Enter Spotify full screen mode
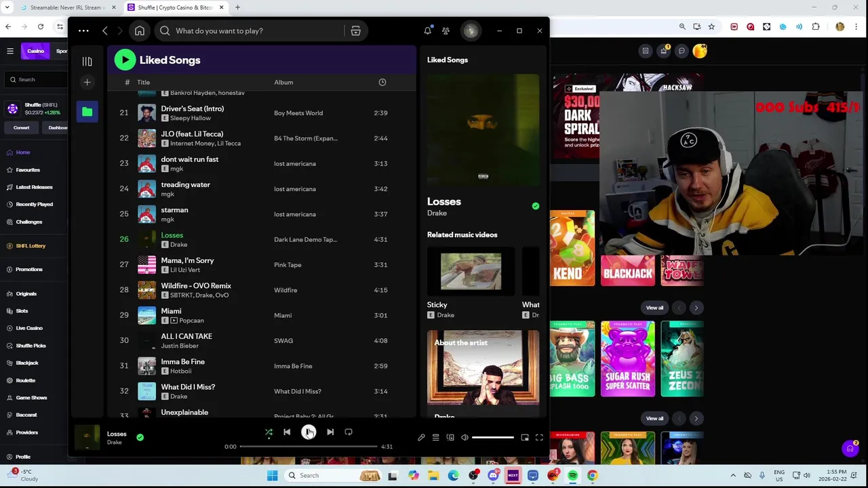Image resolution: width=868 pixels, height=488 pixels. point(539,438)
